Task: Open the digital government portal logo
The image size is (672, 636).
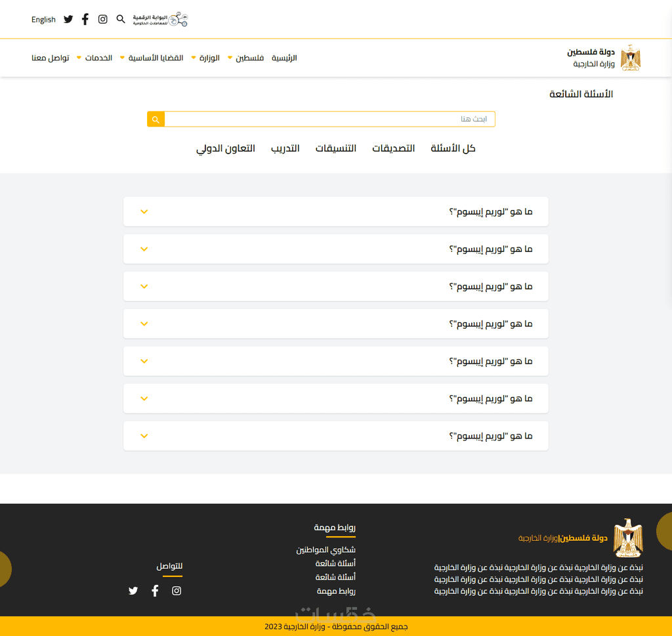Action: pyautogui.click(x=160, y=19)
